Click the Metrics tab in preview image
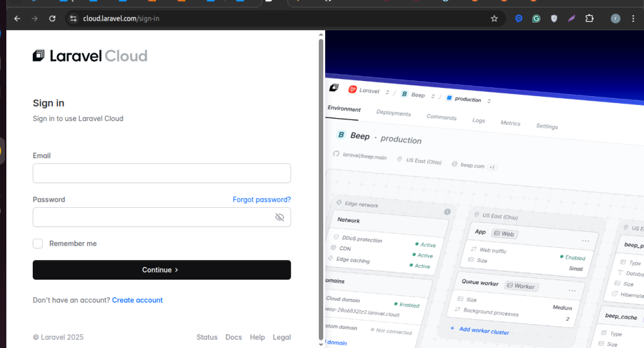The width and height of the screenshot is (644, 348). click(x=510, y=123)
